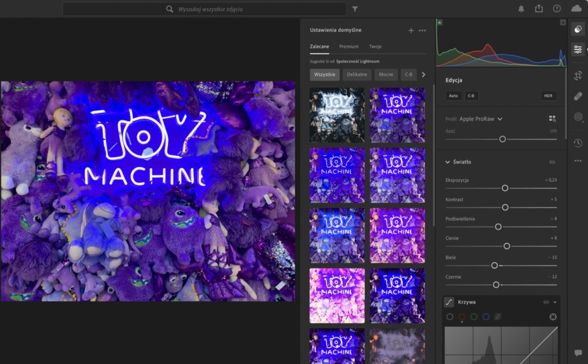Open the Presets panel icon
Viewport: 588px width, 364px height.
[x=578, y=29]
